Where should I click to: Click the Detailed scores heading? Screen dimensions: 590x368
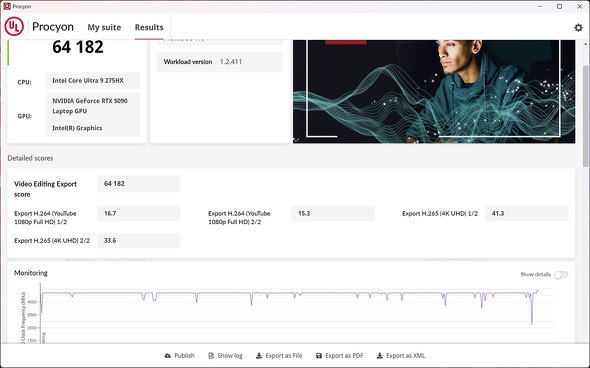click(x=30, y=158)
